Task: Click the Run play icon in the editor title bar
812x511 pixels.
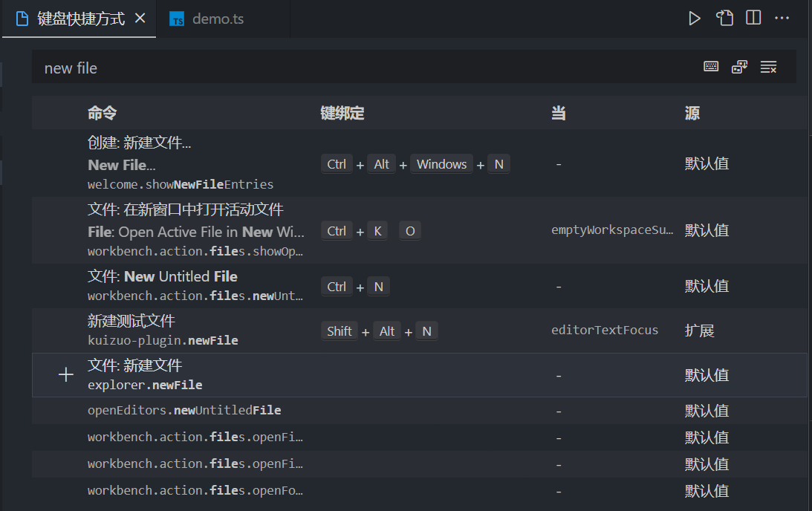Action: coord(695,19)
